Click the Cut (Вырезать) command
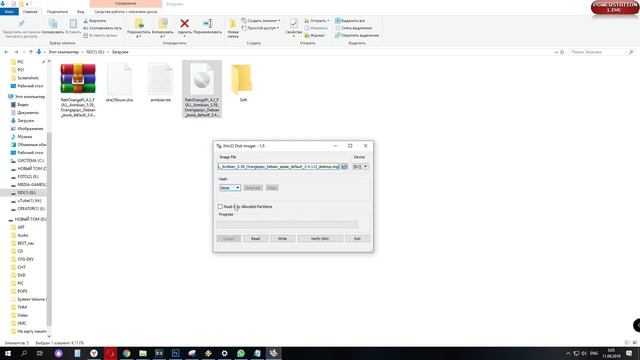The width and height of the screenshot is (640, 360). pyautogui.click(x=95, y=20)
